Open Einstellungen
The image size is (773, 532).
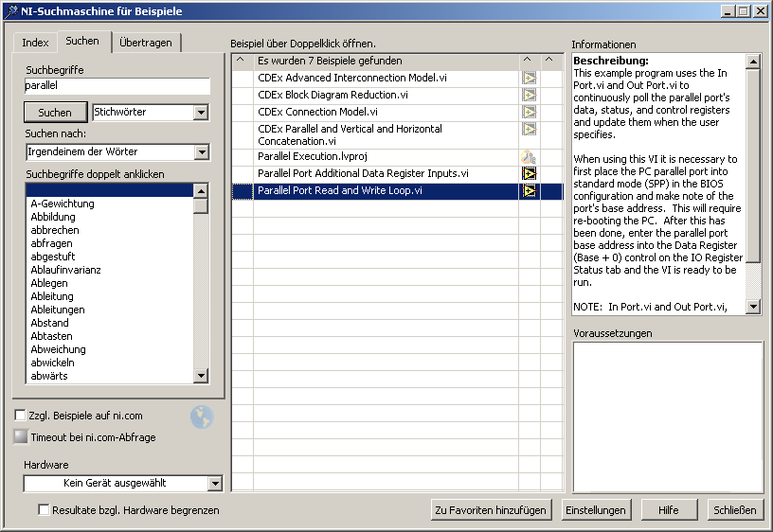point(596,510)
